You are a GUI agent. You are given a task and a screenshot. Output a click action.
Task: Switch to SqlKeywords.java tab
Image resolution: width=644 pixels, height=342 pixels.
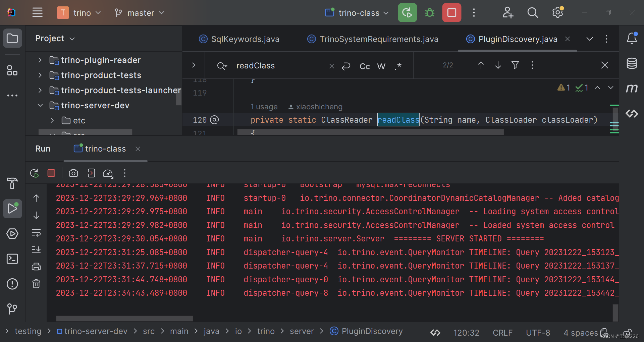tap(239, 39)
